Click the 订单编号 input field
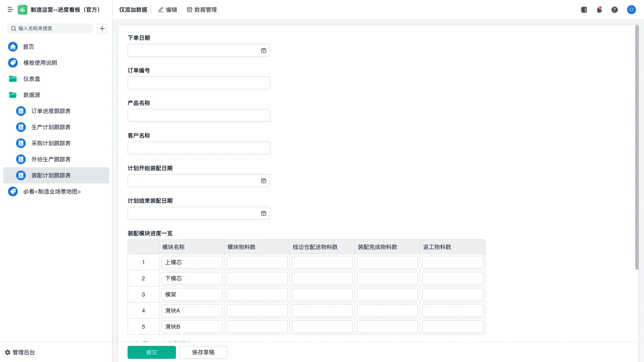644x362 pixels. 198,83
